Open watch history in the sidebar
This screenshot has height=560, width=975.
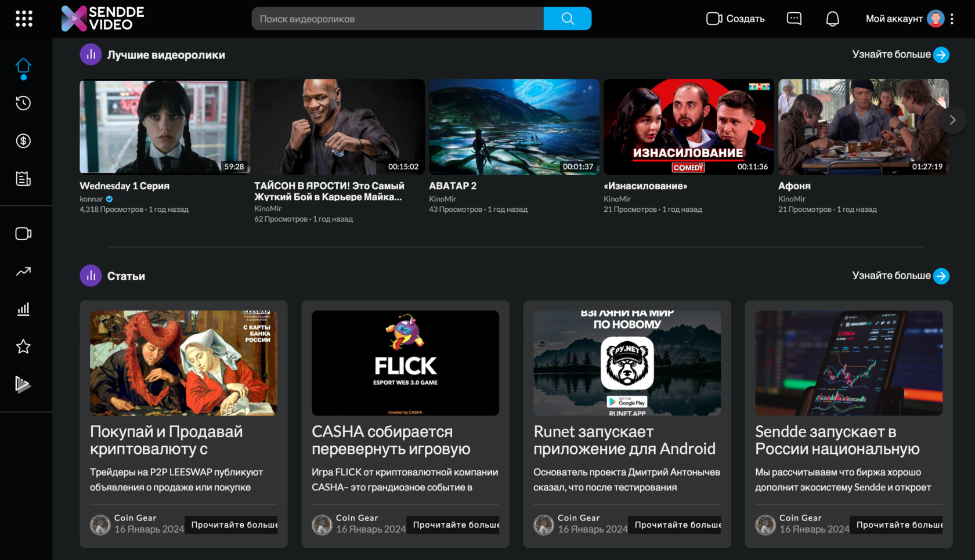point(23,103)
